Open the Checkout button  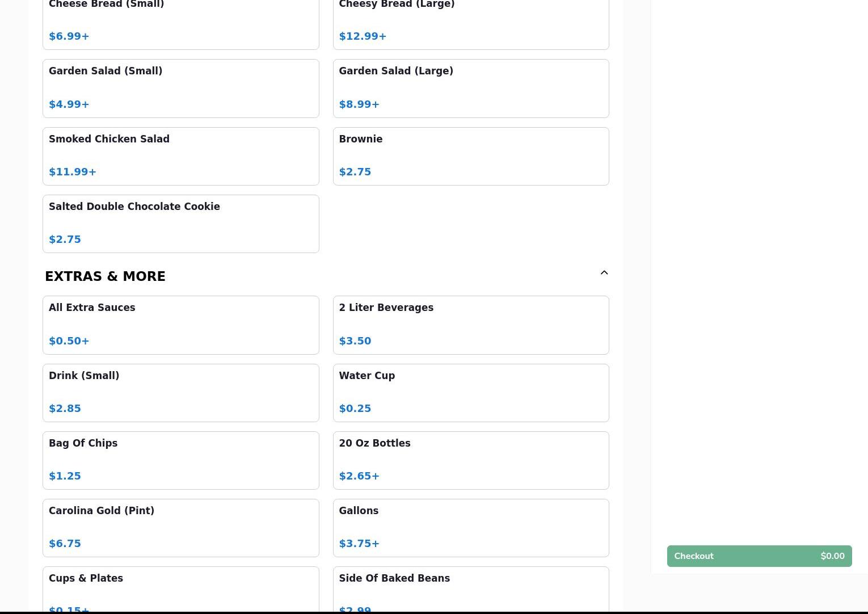click(x=759, y=556)
